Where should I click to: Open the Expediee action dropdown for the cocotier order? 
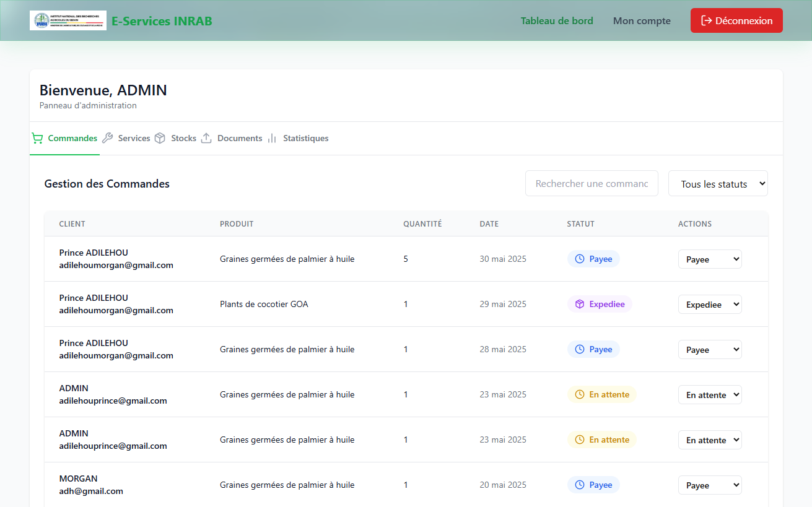pos(710,305)
